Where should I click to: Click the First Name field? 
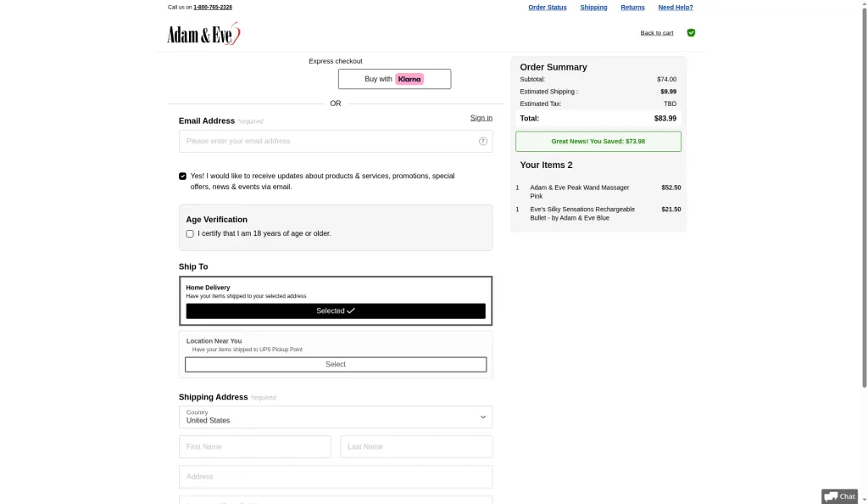point(254,447)
